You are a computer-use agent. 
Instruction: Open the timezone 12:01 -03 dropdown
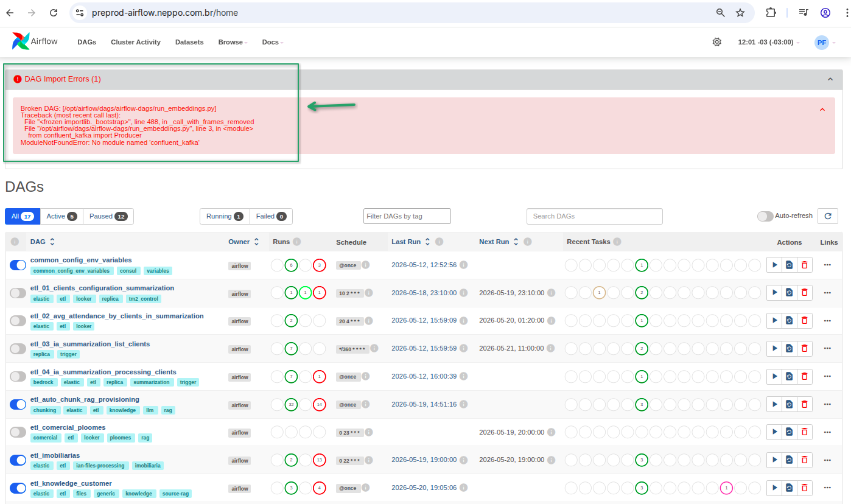pos(769,42)
